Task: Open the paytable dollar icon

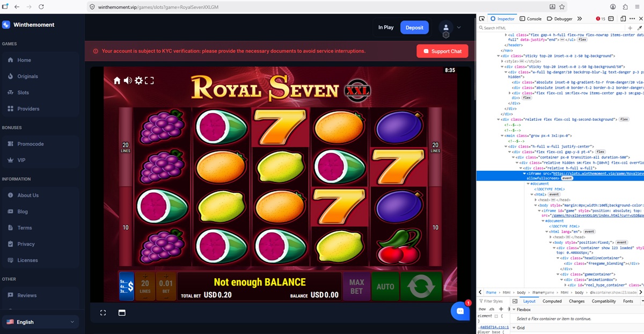Action: [126, 286]
